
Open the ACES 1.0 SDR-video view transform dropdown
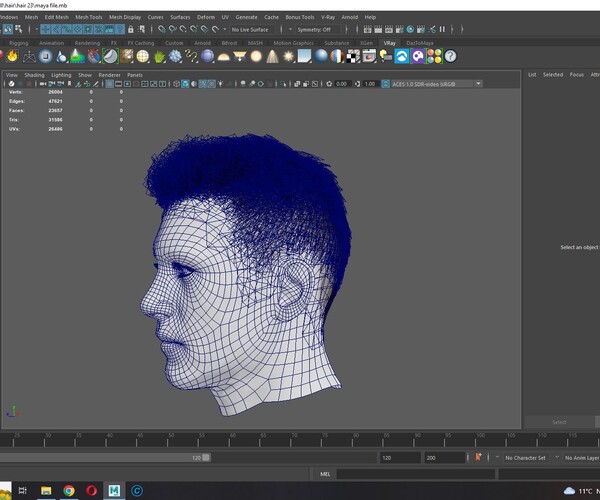point(436,84)
